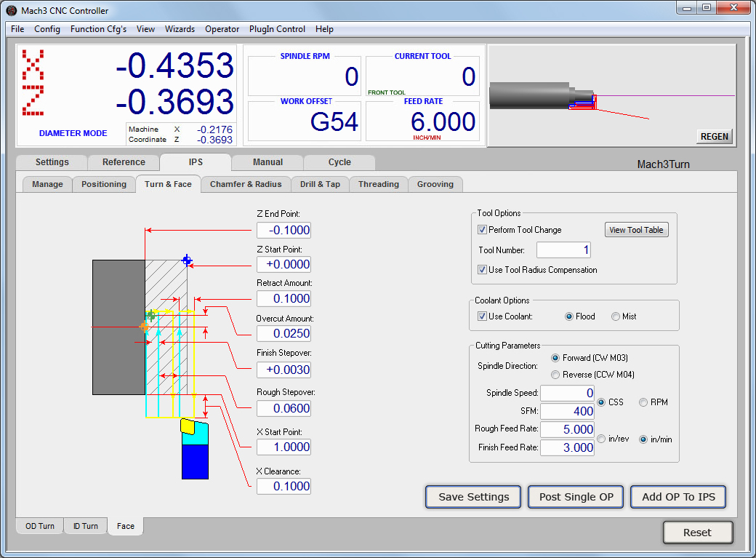Select in/rev feed rate units

(x=601, y=439)
